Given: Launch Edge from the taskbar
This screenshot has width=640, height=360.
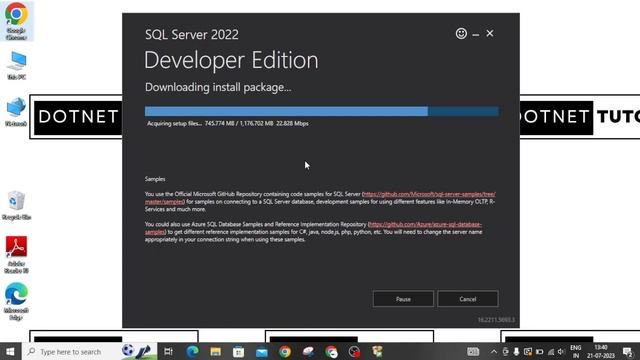Looking at the screenshot, I should click(x=192, y=351).
